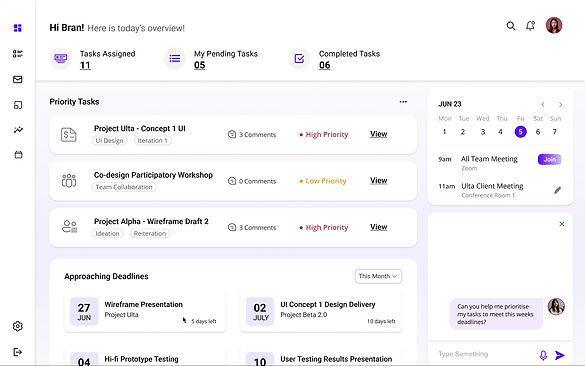Viewport: 585px width, 366px height.
Task: Open settings gear in sidebar
Action: tap(18, 326)
